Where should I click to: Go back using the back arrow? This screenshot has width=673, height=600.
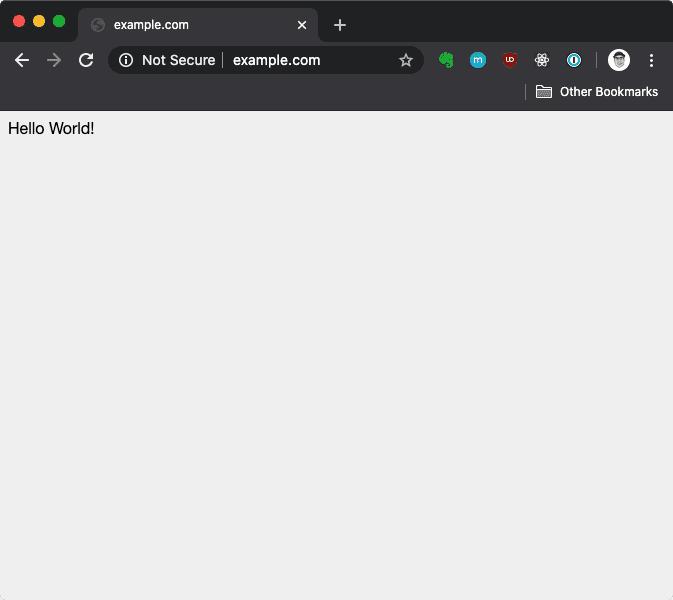tap(22, 60)
